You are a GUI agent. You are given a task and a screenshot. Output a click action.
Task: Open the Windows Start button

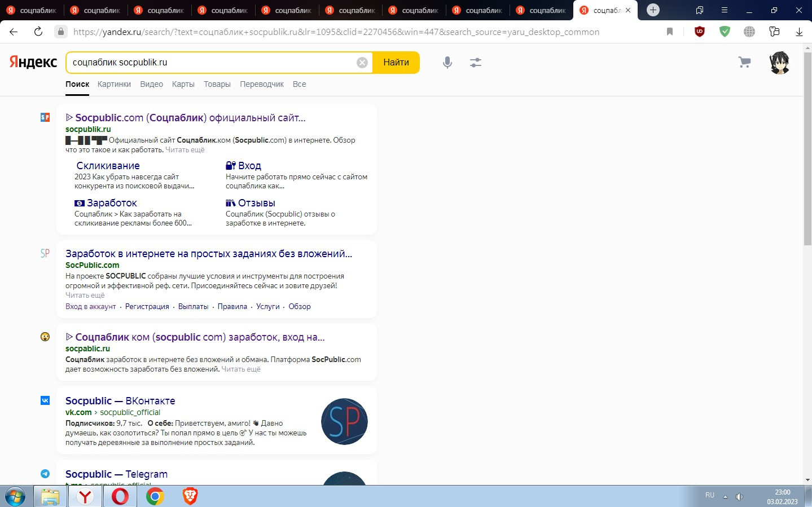coord(15,496)
